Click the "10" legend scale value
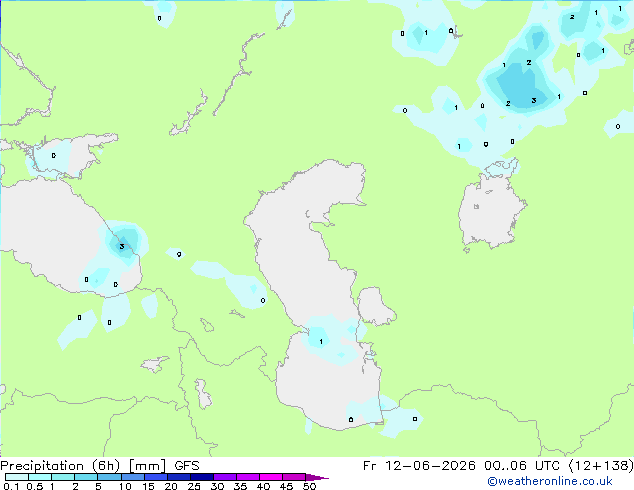 click(125, 486)
